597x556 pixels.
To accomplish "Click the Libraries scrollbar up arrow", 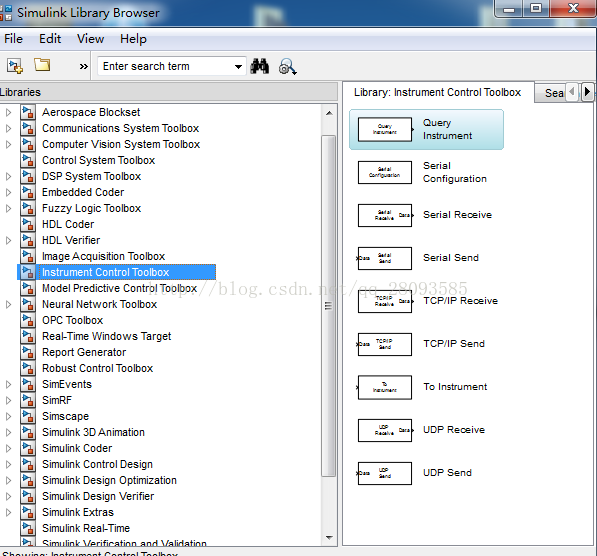I will click(329, 113).
